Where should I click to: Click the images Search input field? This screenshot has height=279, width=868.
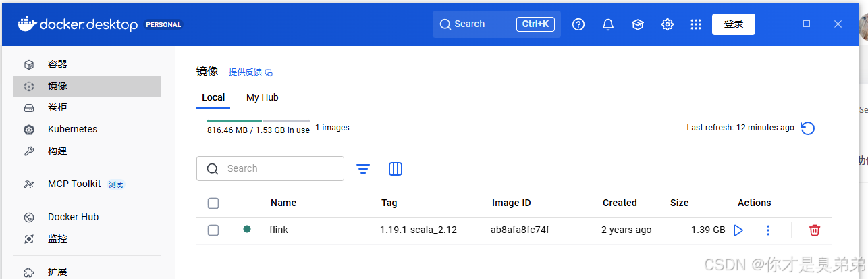[270, 169]
